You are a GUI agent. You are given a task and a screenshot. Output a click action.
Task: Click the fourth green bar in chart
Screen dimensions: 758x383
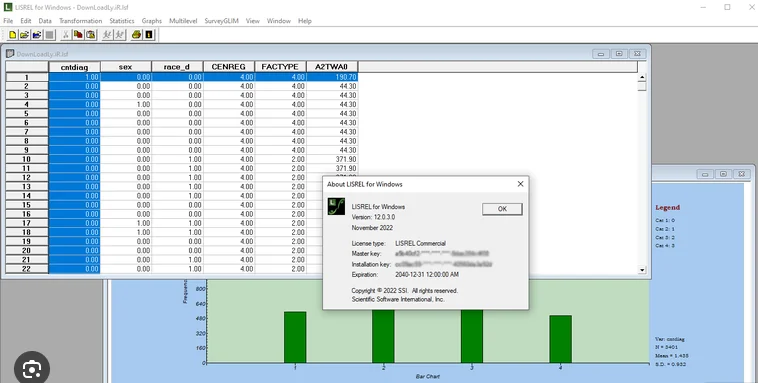[x=560, y=339]
